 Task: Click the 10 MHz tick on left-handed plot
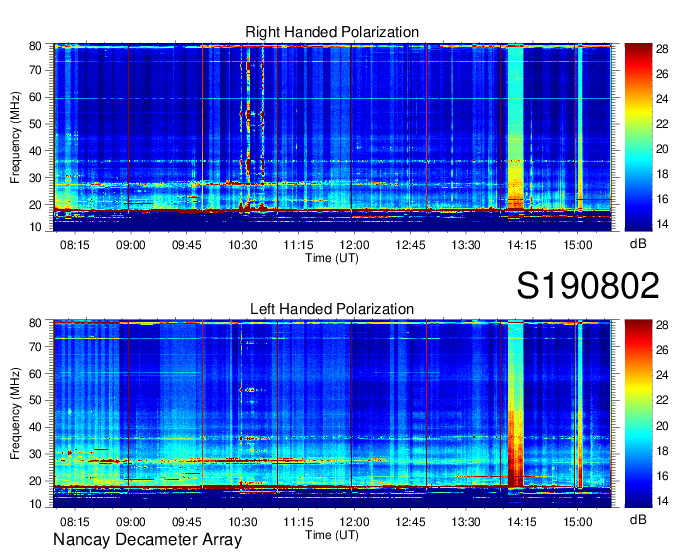35,503
